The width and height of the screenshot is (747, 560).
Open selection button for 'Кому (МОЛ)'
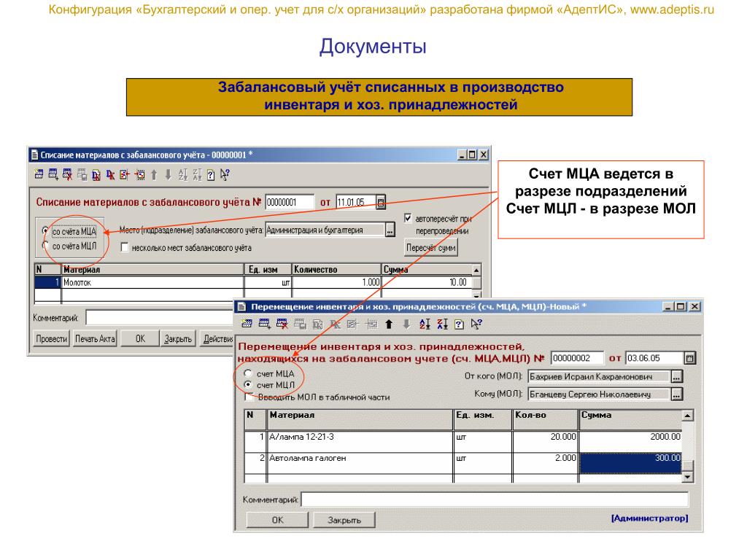[676, 394]
